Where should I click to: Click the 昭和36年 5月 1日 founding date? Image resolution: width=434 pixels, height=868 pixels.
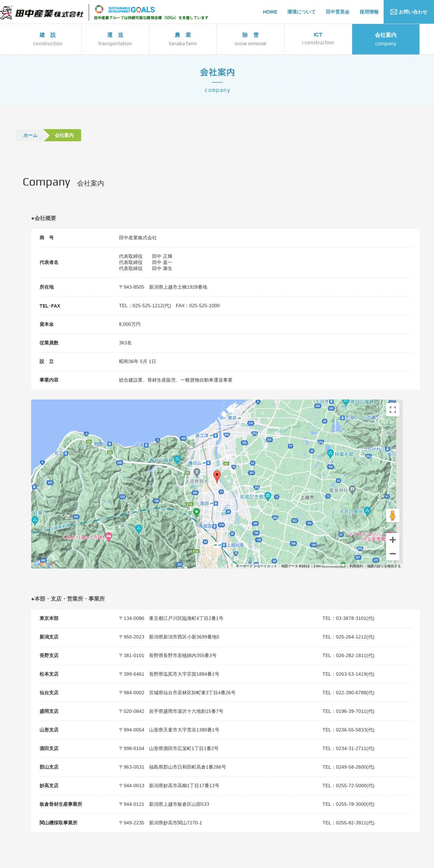(x=138, y=361)
